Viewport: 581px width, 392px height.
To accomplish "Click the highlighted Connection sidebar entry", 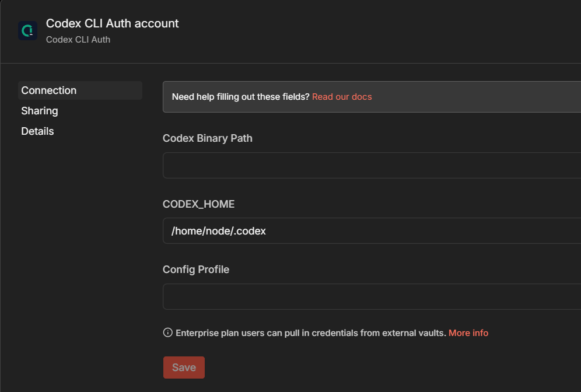I will [80, 90].
